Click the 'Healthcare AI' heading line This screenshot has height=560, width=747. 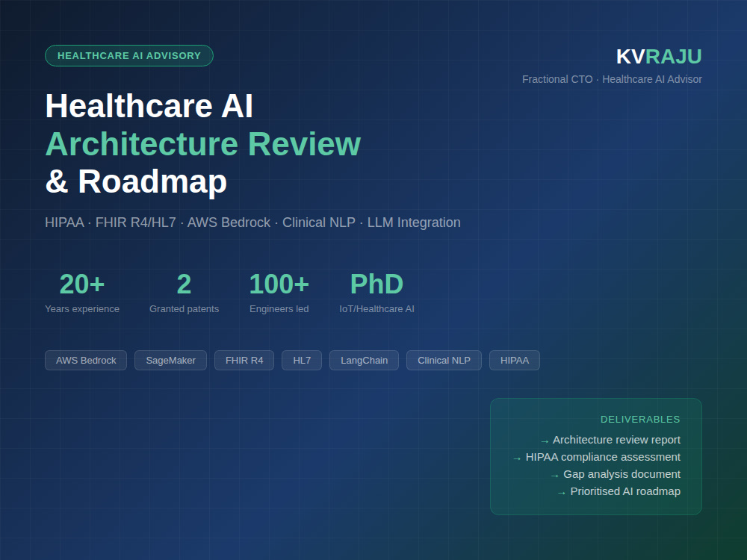click(149, 106)
